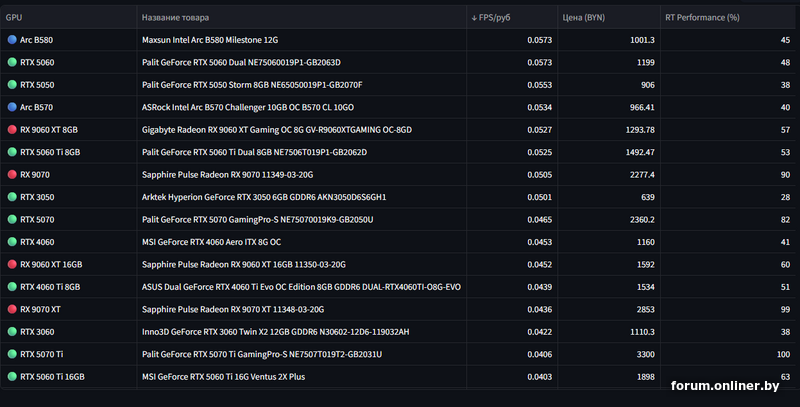Screen dimensions: 800x407
Task: Select the RTX 4060 Ti 8GB row label
Action: pyautogui.click(x=50, y=287)
